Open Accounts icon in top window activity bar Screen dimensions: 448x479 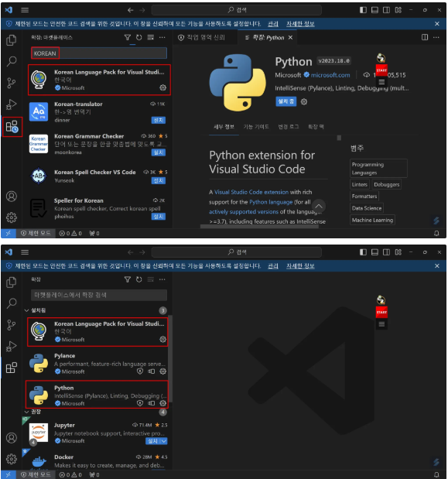tap(12, 196)
